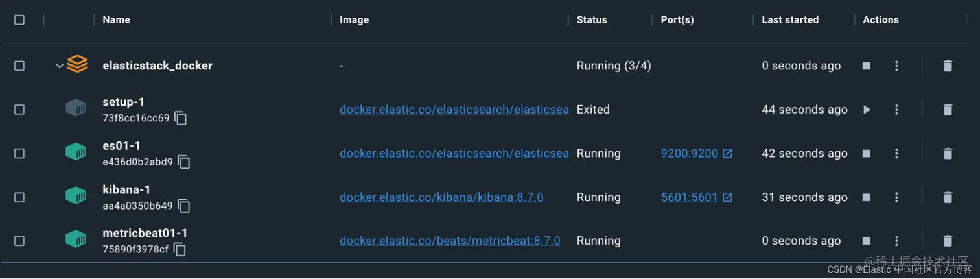Viewport: 980px width, 279px height.
Task: Select the kibana-1 row checkbox
Action: [19, 197]
